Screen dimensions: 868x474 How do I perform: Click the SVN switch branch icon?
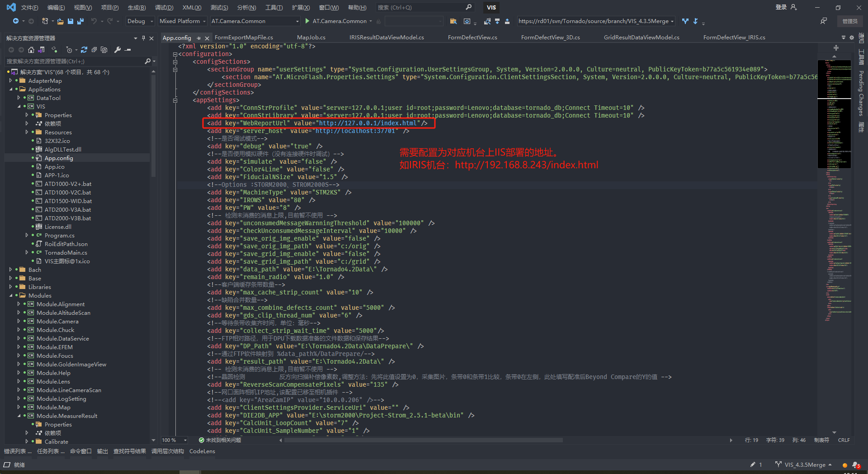point(685,21)
